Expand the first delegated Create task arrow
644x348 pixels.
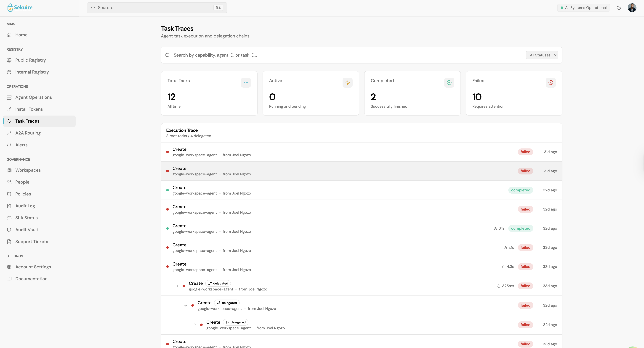[x=177, y=286]
